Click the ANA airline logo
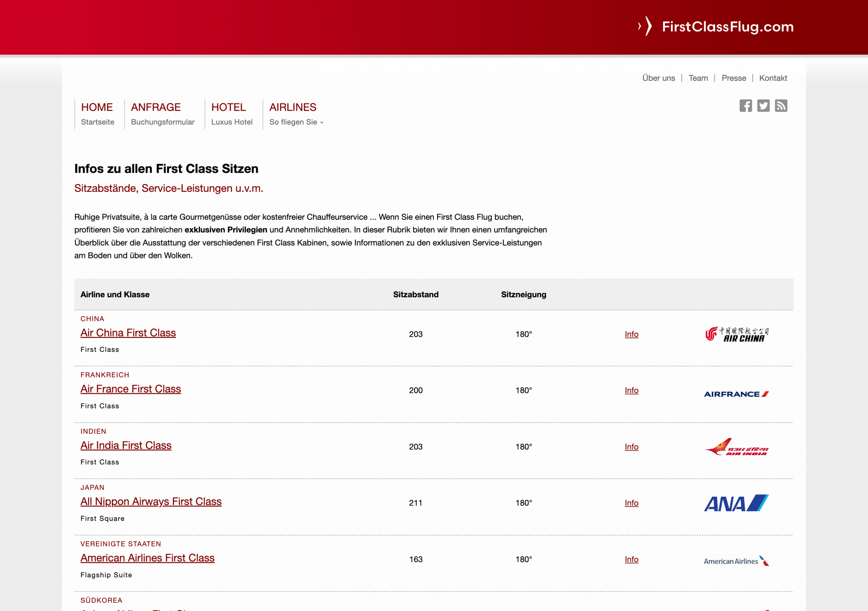The height and width of the screenshot is (611, 868). coord(736,503)
